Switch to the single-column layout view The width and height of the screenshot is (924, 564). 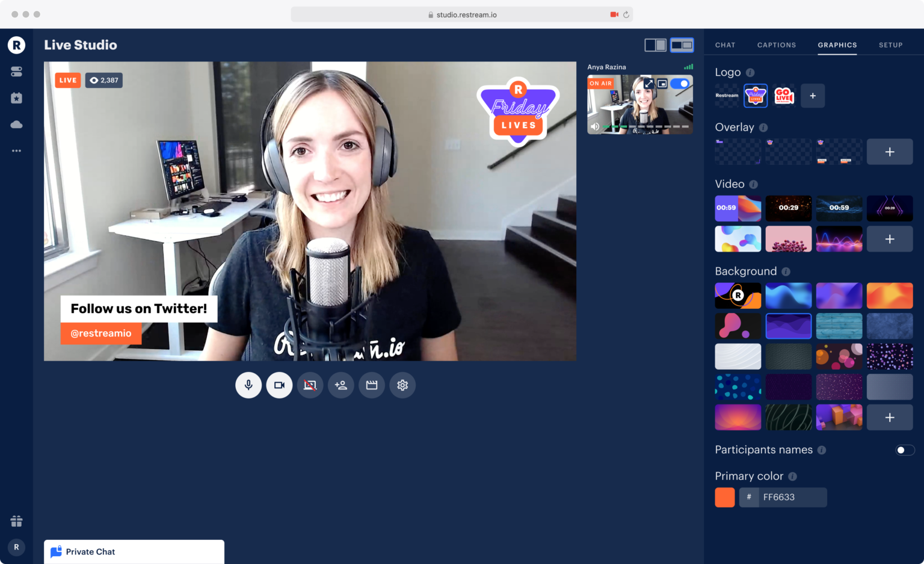[x=655, y=45]
